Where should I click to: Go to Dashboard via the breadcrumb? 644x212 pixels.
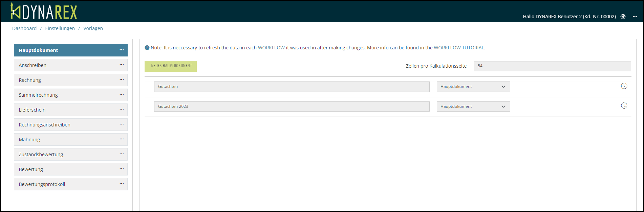point(24,28)
